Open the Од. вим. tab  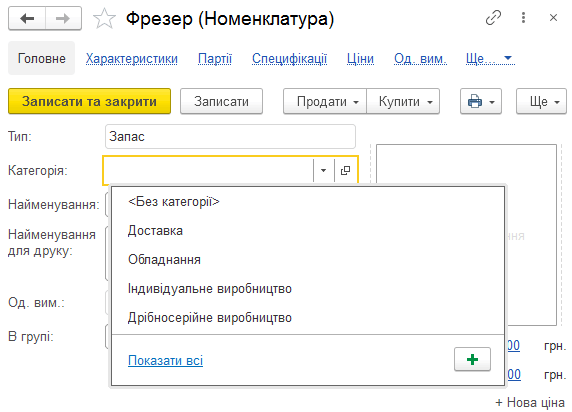[420, 58]
